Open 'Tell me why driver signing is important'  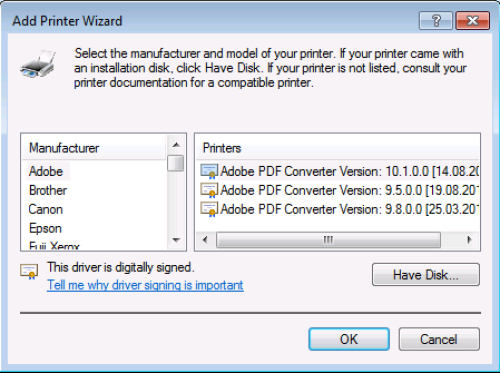point(145,285)
